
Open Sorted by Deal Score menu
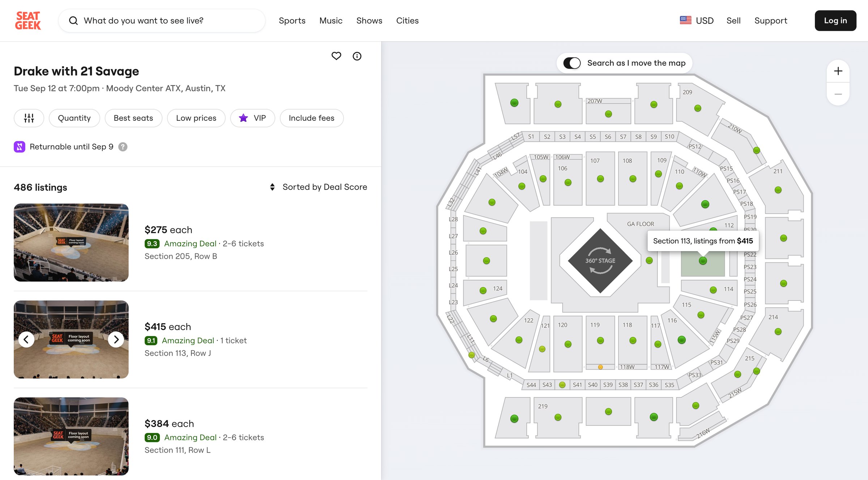318,187
